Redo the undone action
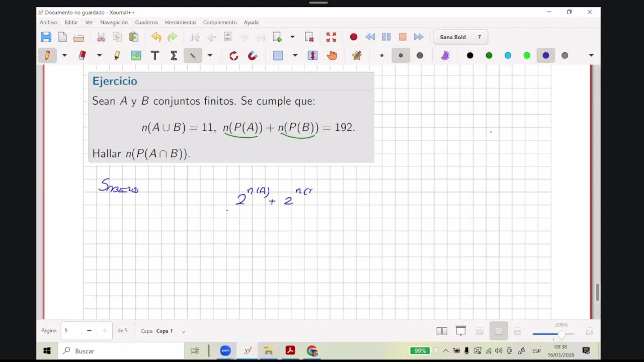 pos(172,37)
